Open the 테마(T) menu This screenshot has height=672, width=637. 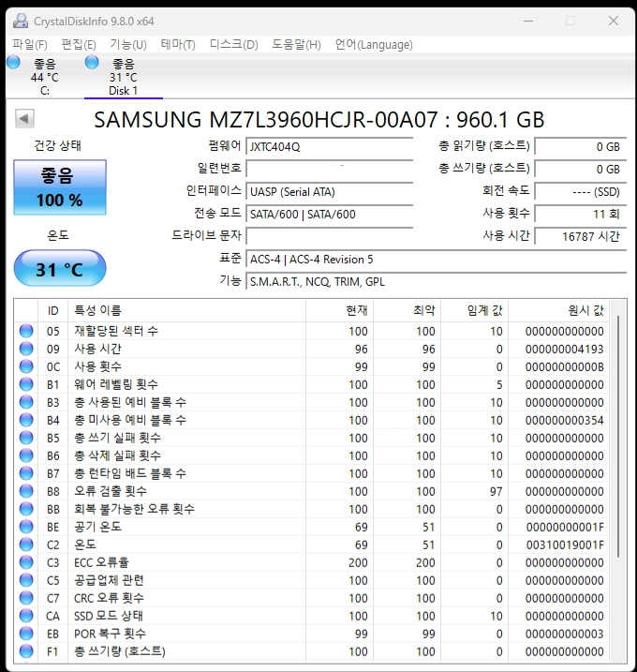pyautogui.click(x=178, y=45)
